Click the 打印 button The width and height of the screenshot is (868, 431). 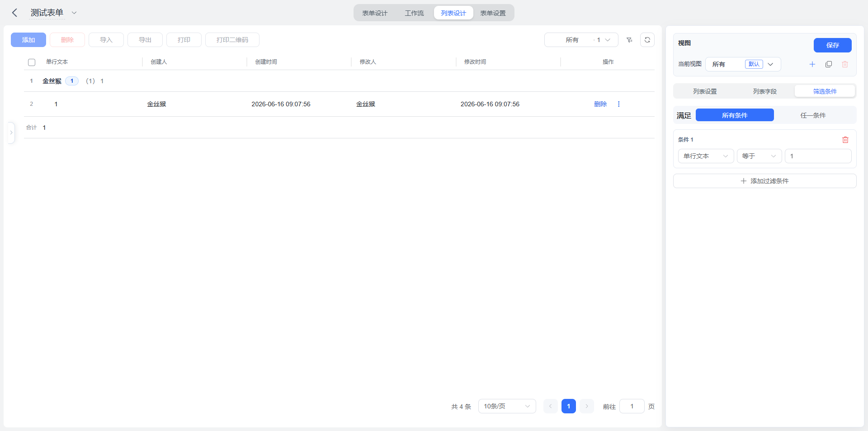point(184,40)
